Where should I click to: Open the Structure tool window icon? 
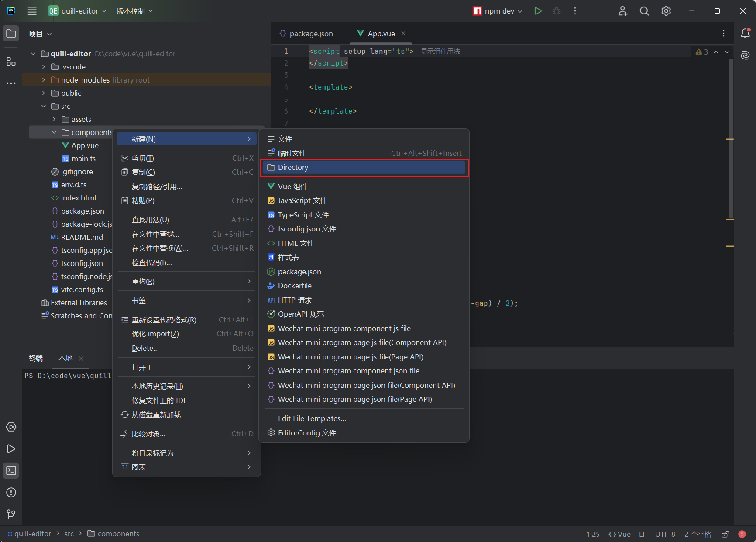pyautogui.click(x=11, y=61)
